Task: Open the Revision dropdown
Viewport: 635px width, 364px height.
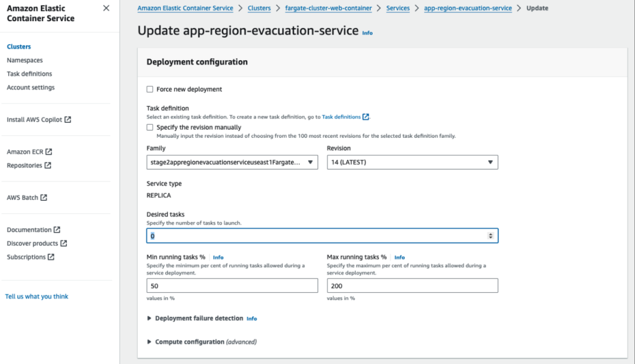Action: point(412,162)
